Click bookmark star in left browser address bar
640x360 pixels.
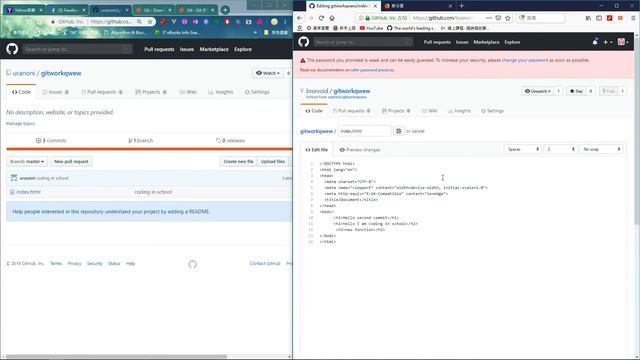(x=150, y=22)
